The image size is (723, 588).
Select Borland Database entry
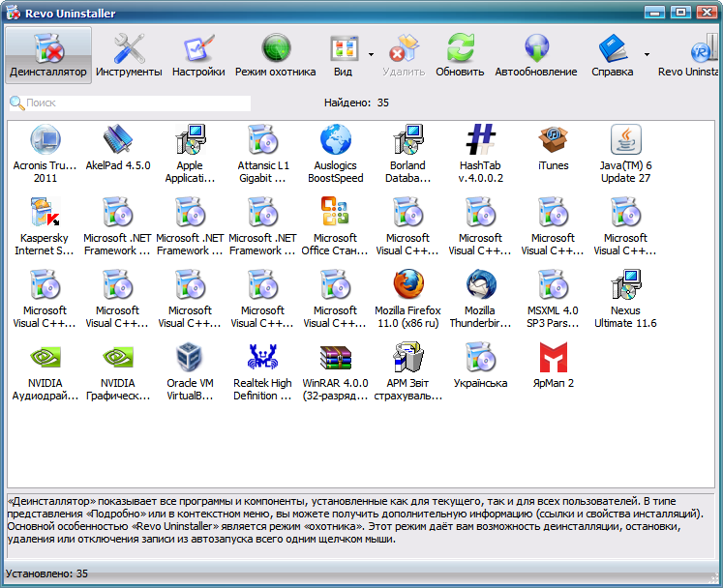click(407, 154)
